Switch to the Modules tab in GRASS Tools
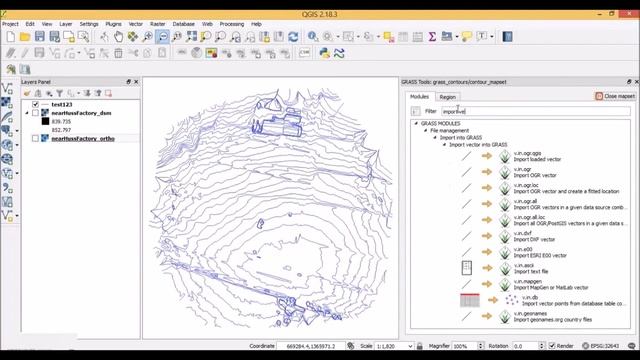The width and height of the screenshot is (640, 360). coord(419,96)
